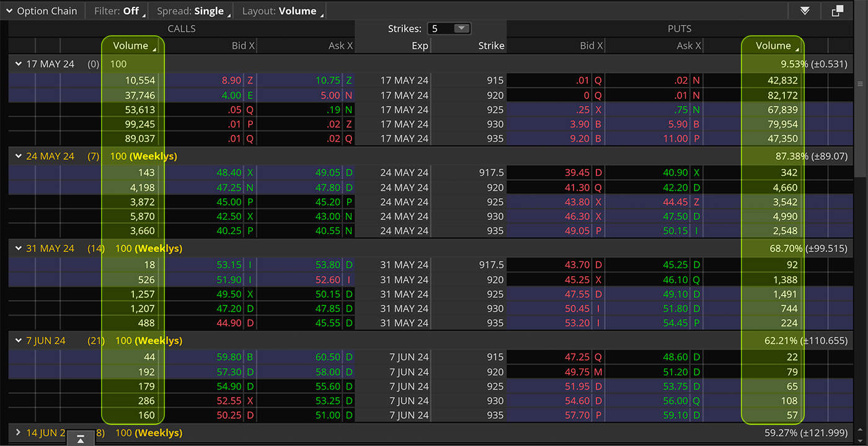Image resolution: width=868 pixels, height=446 pixels.
Task: Click call ask 47.80 for 24 MAY 920
Action: coord(328,187)
